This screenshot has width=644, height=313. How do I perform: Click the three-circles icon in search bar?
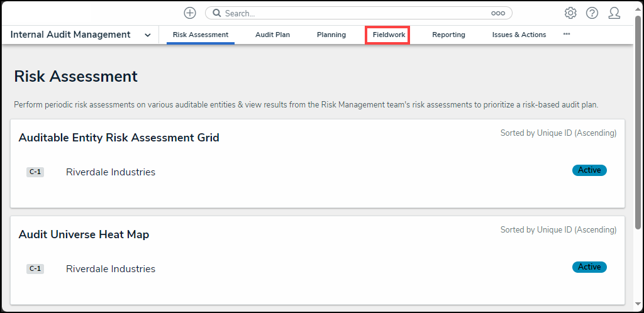498,13
